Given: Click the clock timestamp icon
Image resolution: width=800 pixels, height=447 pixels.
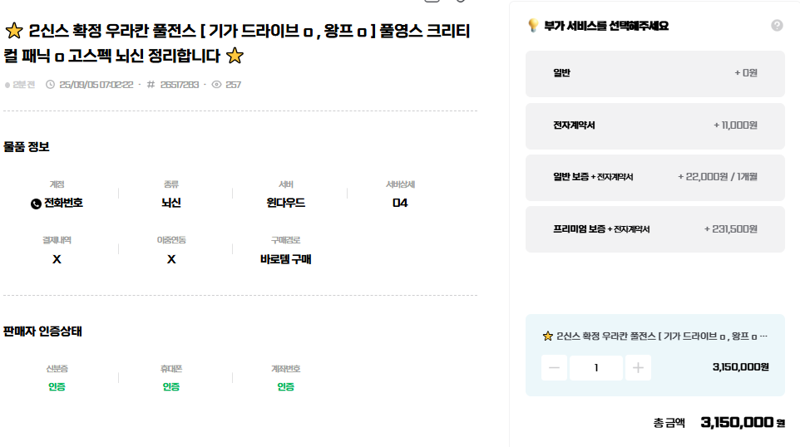Looking at the screenshot, I should (x=50, y=85).
